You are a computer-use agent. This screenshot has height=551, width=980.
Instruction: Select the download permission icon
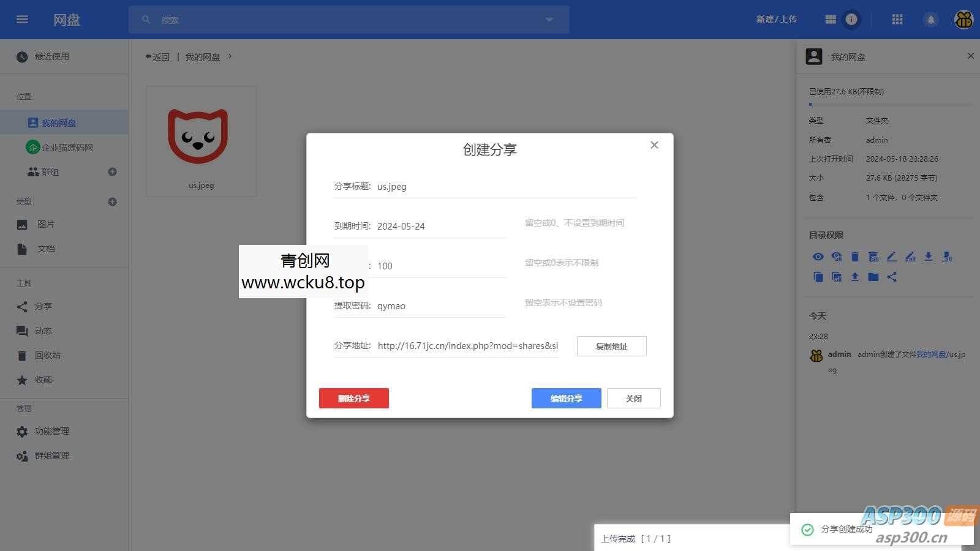(x=929, y=257)
